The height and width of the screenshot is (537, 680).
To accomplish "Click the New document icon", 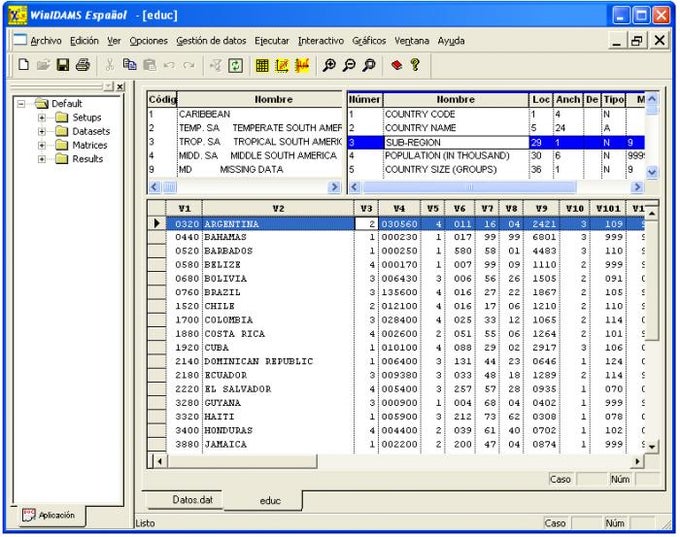I will (x=23, y=65).
